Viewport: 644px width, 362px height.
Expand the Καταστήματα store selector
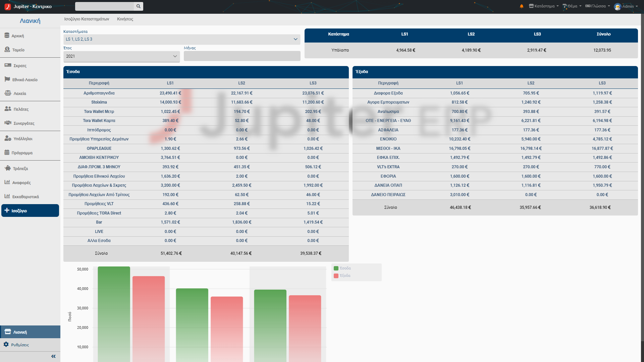pyautogui.click(x=182, y=39)
